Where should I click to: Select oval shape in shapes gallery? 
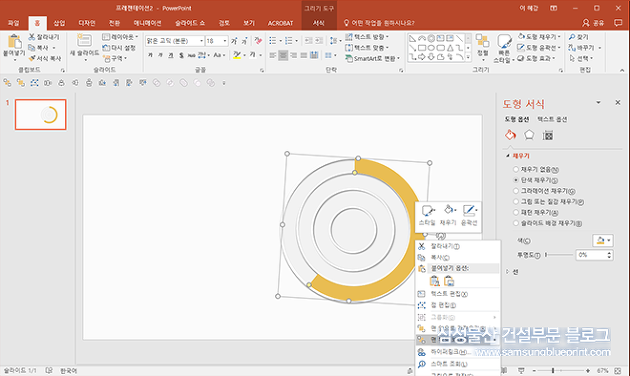tap(431, 47)
